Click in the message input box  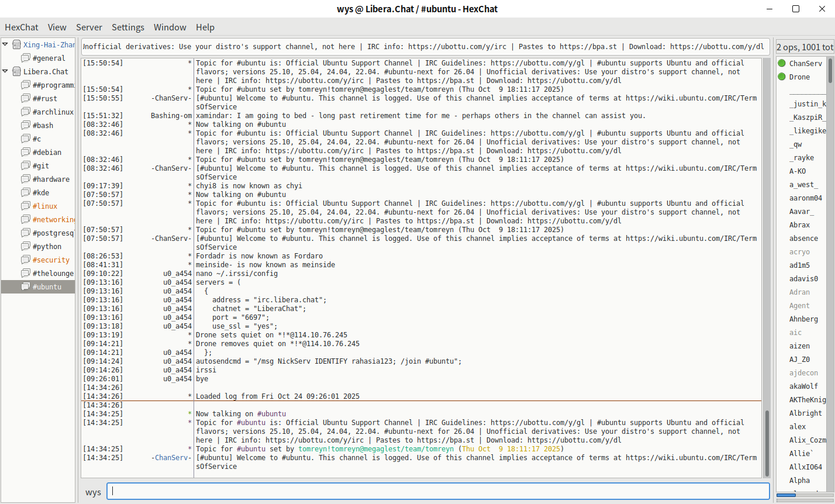click(439, 491)
